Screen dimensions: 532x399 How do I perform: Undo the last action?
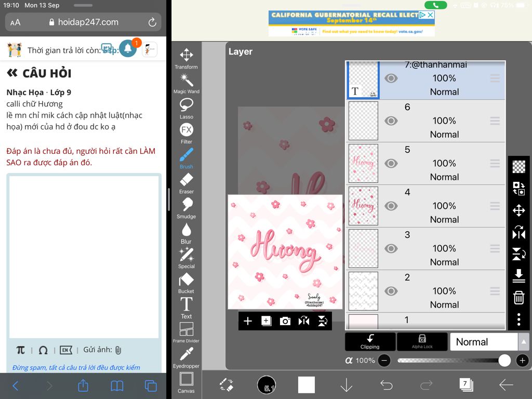[386, 385]
